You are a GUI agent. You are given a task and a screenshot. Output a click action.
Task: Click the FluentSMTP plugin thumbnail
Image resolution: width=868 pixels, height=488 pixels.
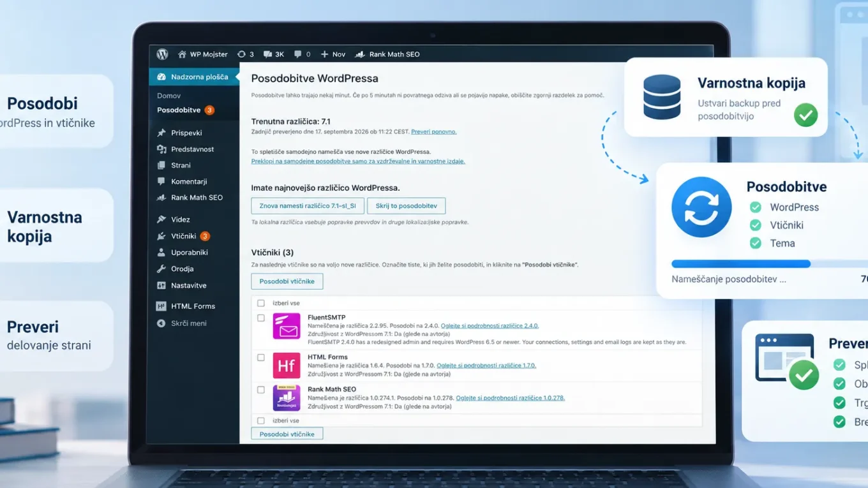[x=287, y=326]
